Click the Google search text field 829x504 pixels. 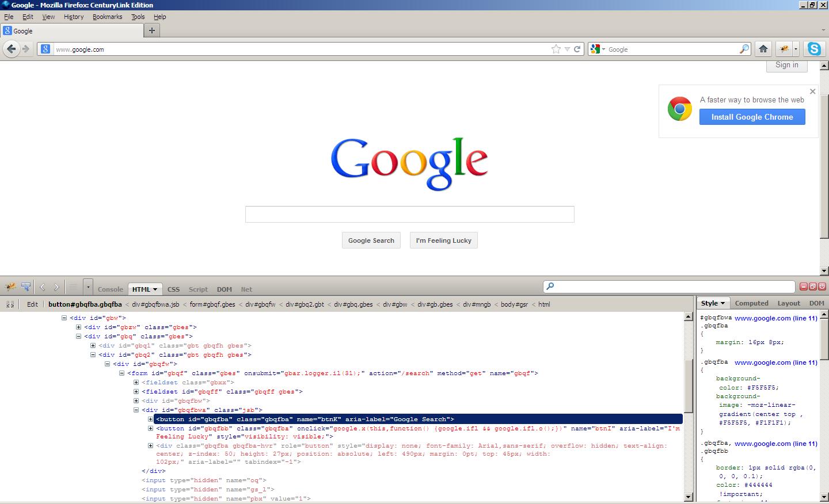[409, 214]
